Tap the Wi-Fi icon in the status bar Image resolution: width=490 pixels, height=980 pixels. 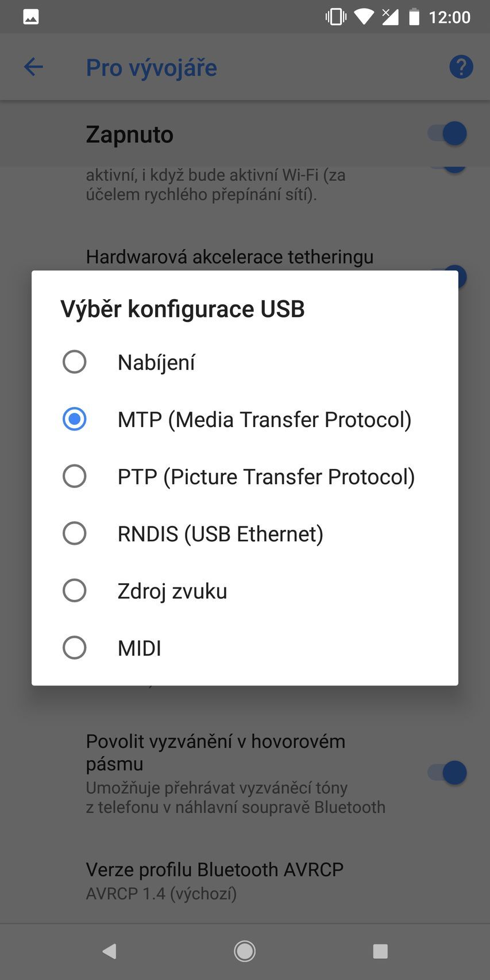coord(364,16)
